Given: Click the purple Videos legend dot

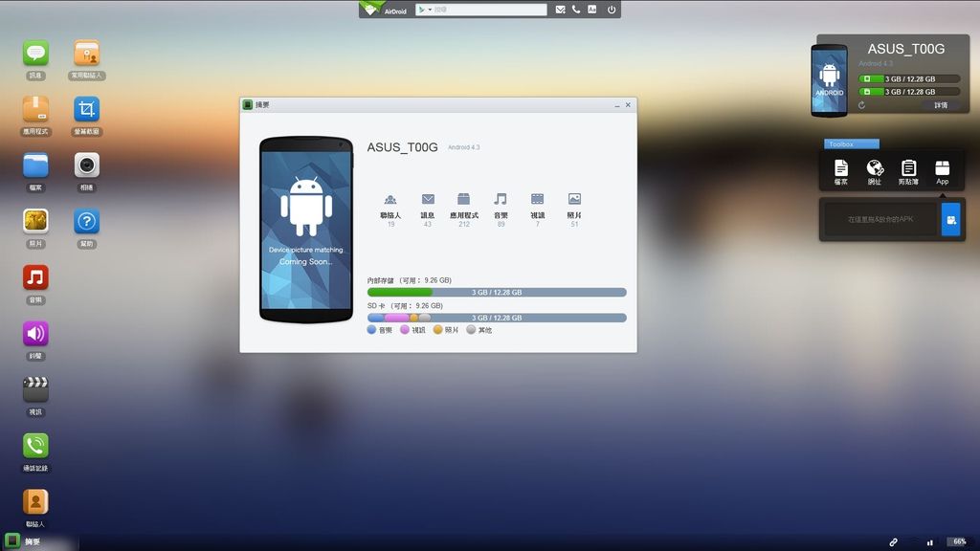Looking at the screenshot, I should [x=405, y=329].
